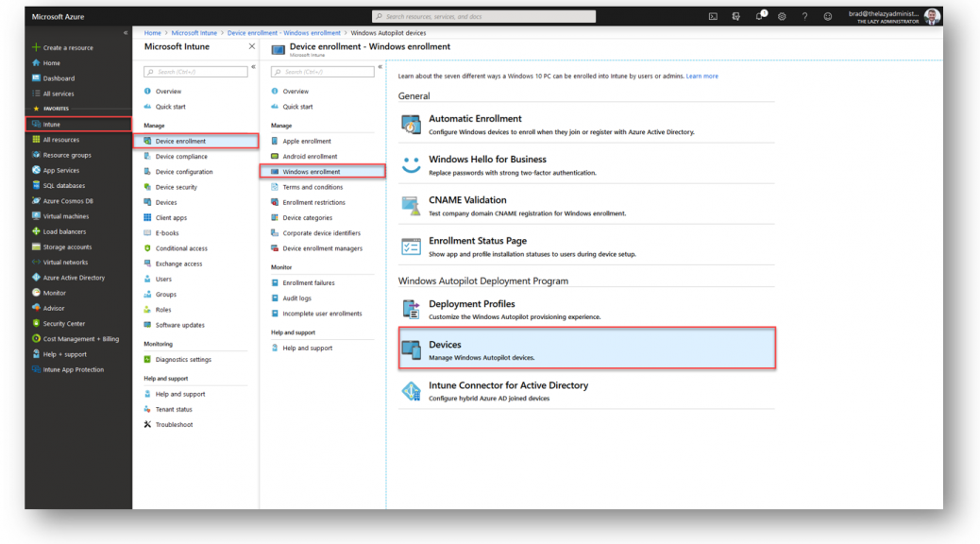Open Corporate device identifiers
This screenshot has width=980, height=544.
click(x=321, y=233)
